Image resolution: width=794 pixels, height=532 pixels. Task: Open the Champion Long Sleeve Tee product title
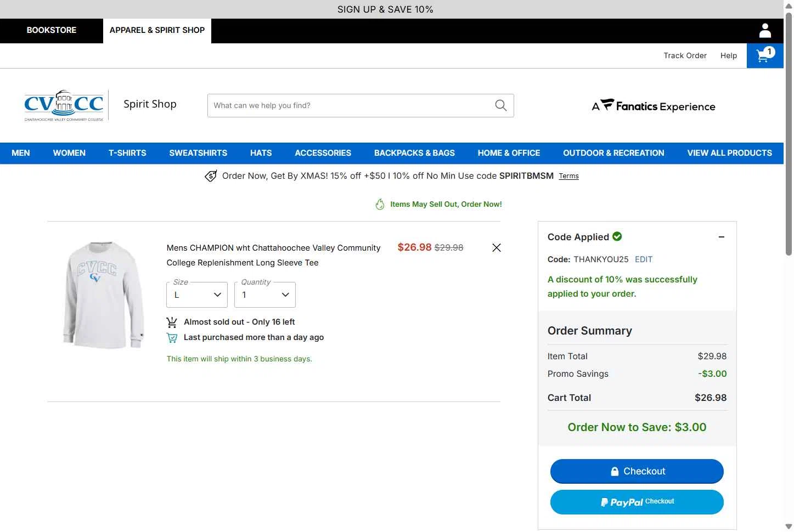point(273,255)
